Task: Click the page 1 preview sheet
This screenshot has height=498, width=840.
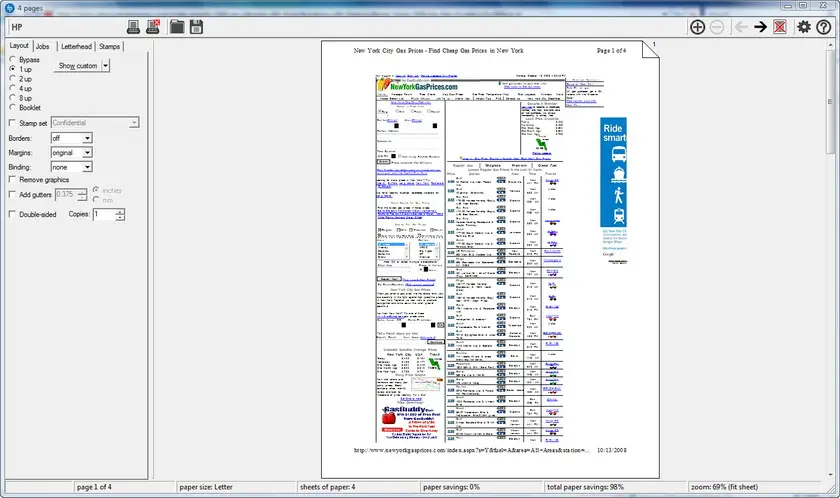Action: coord(490,260)
